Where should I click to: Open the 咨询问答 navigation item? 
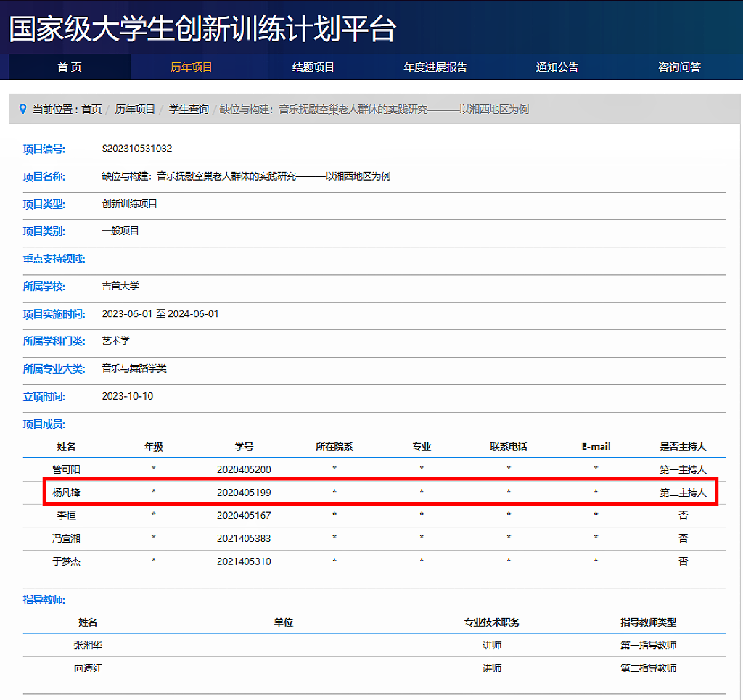[679, 67]
